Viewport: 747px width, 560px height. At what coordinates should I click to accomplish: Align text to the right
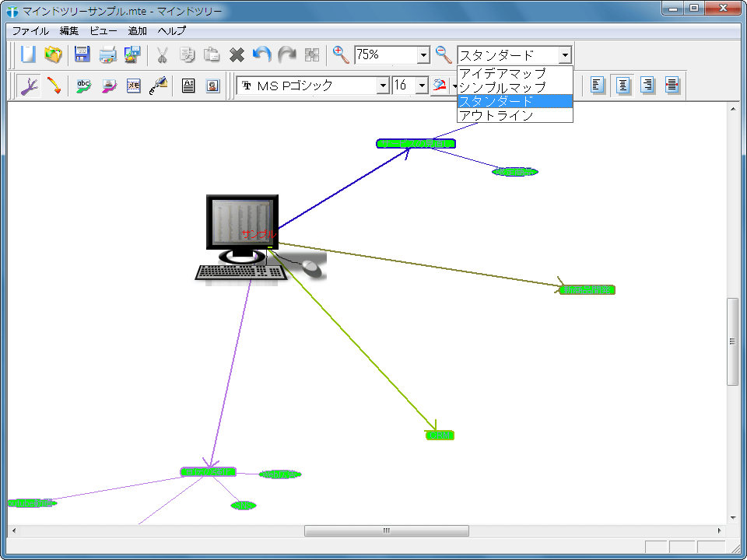[647, 86]
